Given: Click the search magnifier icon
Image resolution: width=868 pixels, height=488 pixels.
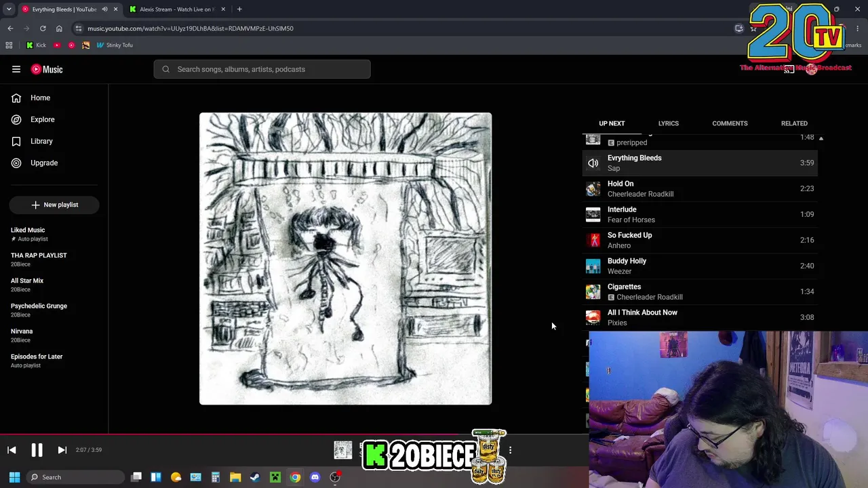Looking at the screenshot, I should click(165, 69).
